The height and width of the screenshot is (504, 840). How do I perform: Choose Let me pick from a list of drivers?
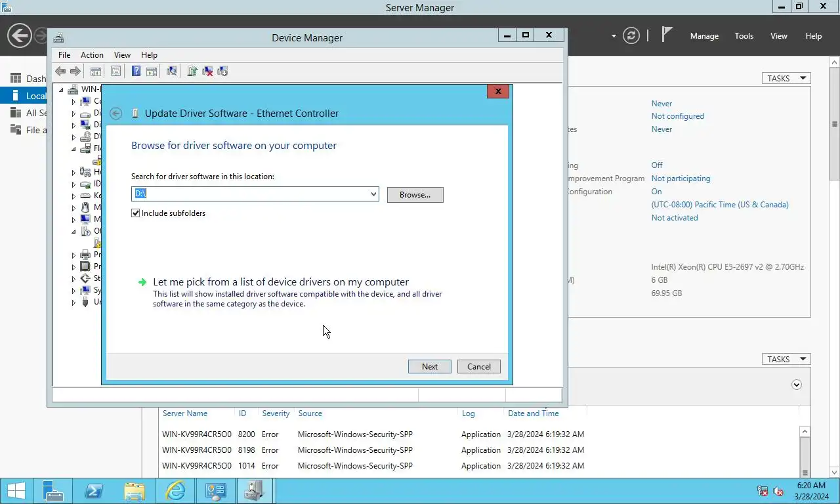tap(281, 282)
